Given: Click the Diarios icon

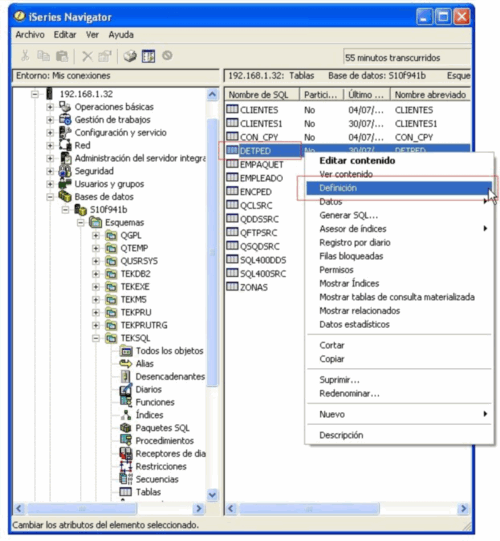Looking at the screenshot, I should point(126,389).
